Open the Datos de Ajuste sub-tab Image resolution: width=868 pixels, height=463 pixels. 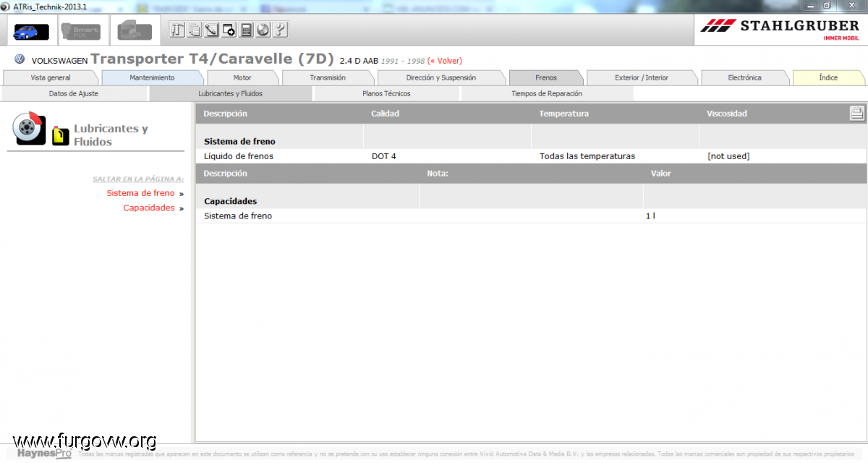[74, 93]
